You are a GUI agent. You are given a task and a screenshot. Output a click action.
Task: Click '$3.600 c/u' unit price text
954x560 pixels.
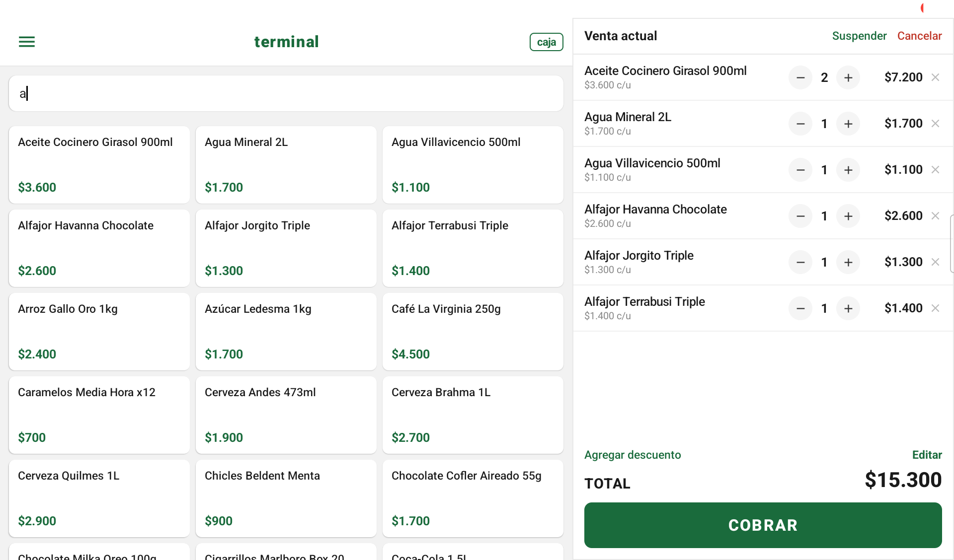pos(608,85)
